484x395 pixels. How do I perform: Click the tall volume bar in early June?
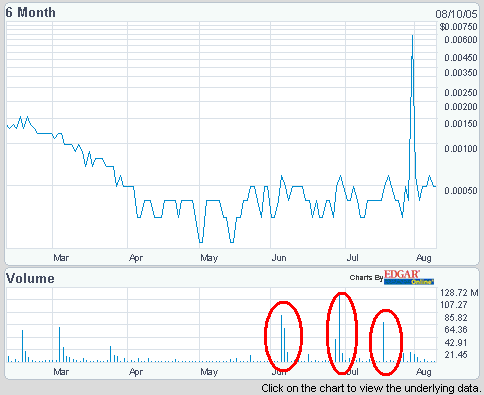click(x=281, y=338)
